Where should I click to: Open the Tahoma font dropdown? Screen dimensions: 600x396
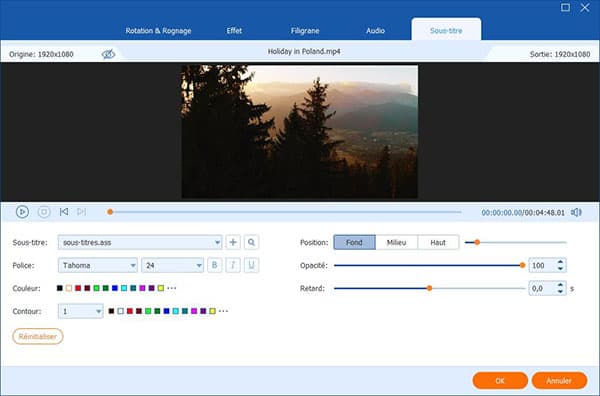pos(98,265)
